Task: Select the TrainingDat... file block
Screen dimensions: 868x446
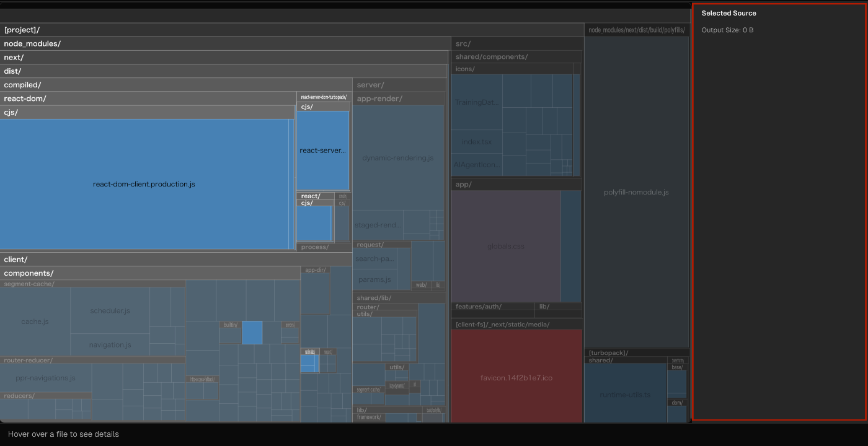Action: 477,102
